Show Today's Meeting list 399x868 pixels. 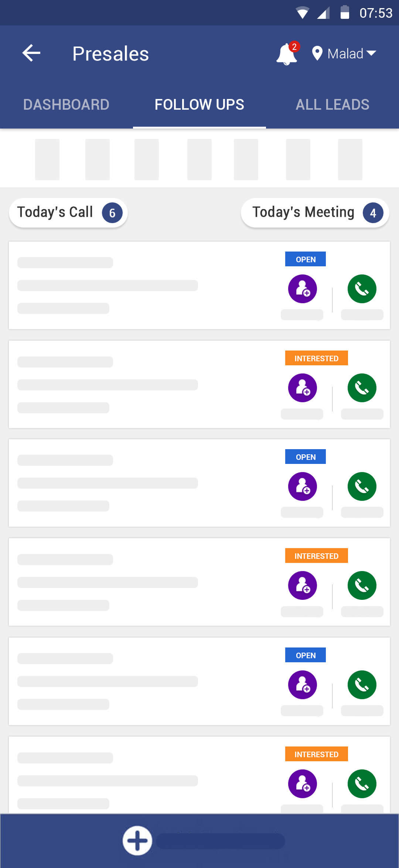pos(315,213)
